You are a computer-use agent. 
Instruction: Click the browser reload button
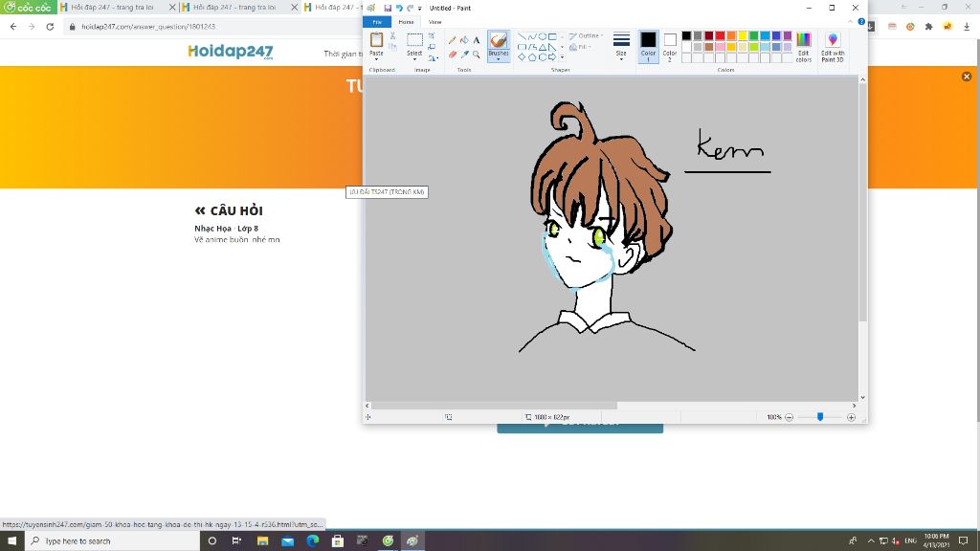[x=50, y=27]
